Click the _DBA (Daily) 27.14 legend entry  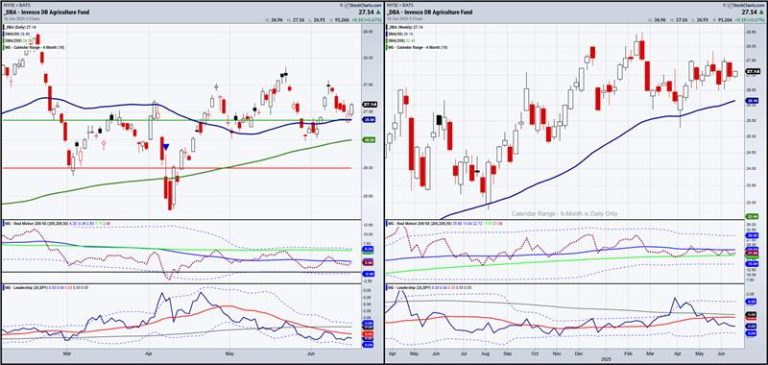[x=20, y=28]
